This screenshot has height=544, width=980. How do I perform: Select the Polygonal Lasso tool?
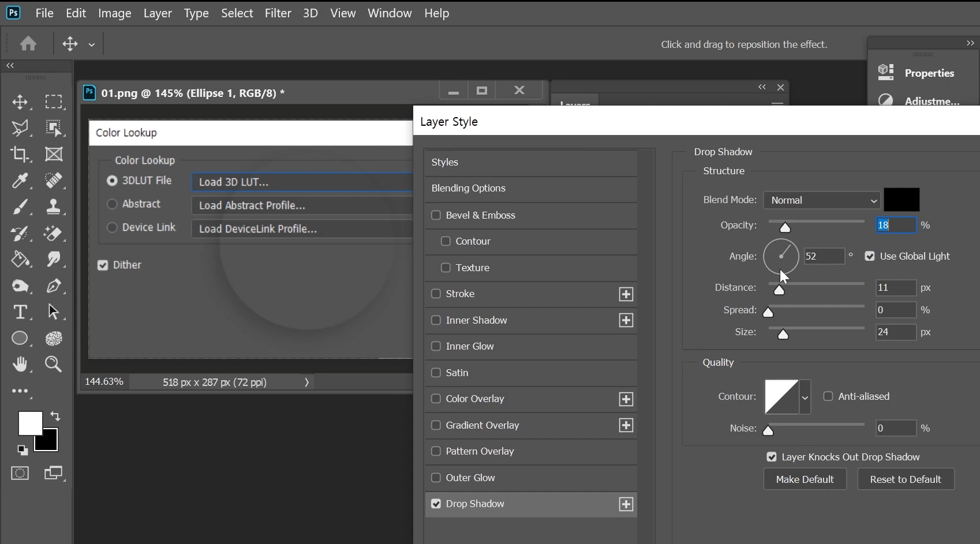tap(20, 128)
